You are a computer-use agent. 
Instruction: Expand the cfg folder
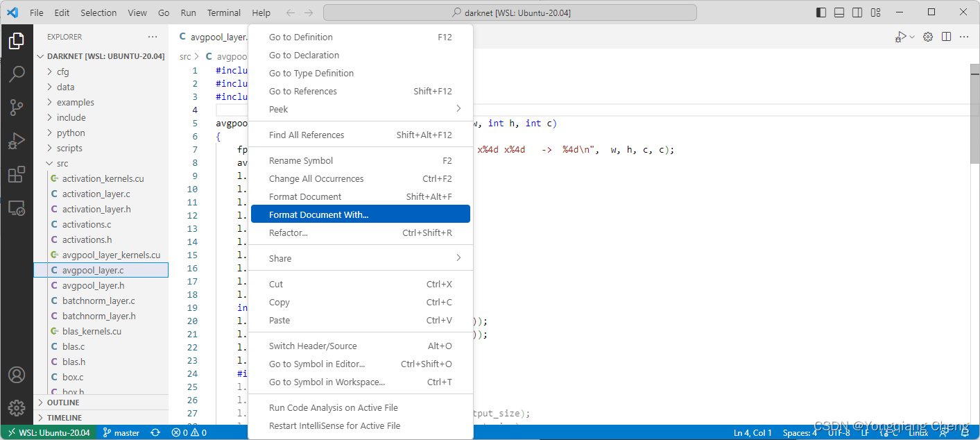point(63,71)
